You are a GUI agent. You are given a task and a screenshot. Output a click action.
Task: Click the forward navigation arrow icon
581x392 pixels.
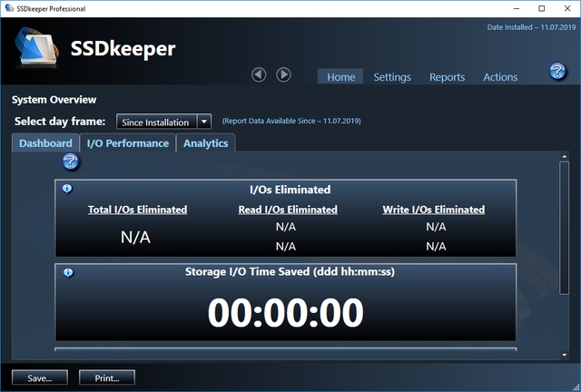pyautogui.click(x=283, y=75)
